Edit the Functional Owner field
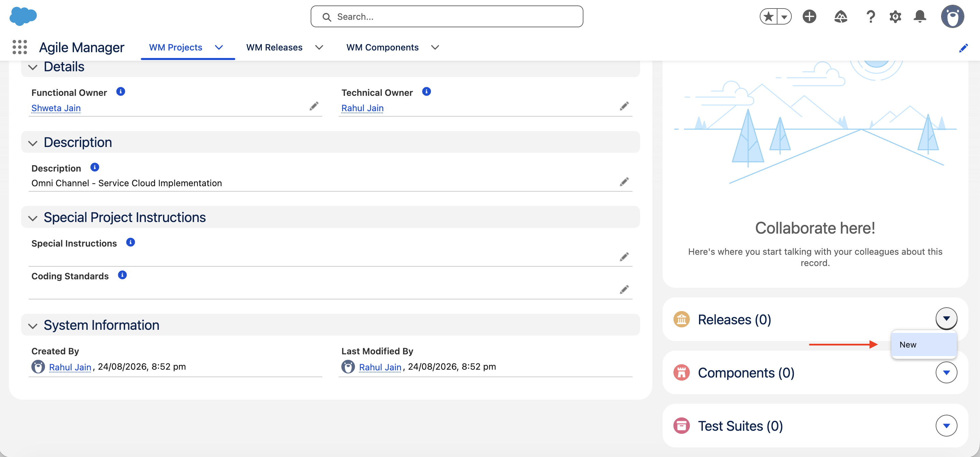980x457 pixels. 314,106
